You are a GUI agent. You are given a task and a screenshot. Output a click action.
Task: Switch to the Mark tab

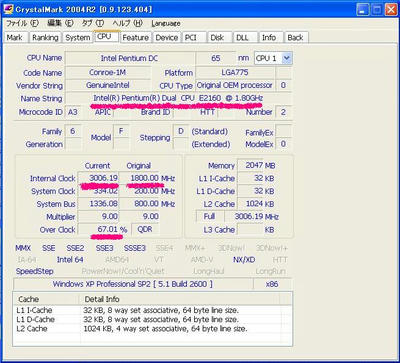15,38
